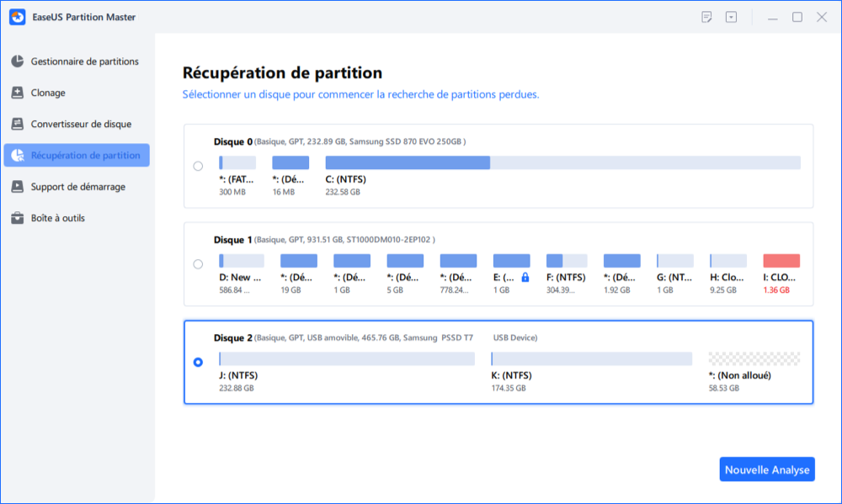
Task: Click the Gestionnaire de partitions pie icon
Action: click(17, 61)
